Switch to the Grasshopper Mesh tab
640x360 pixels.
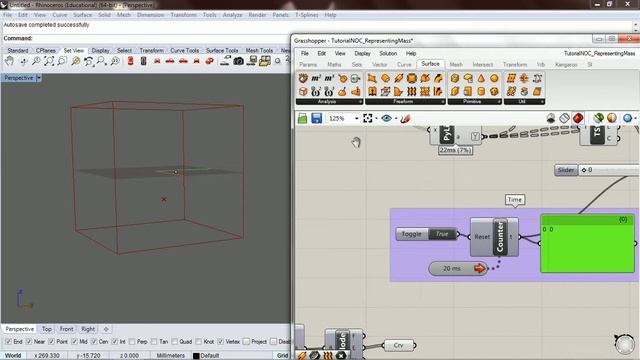(x=456, y=64)
